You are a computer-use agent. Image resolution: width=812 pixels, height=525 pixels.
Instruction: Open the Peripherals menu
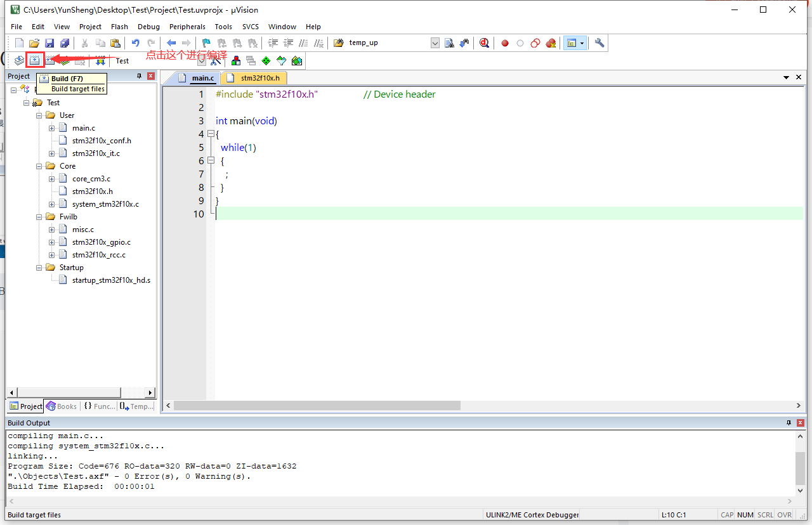pos(187,27)
